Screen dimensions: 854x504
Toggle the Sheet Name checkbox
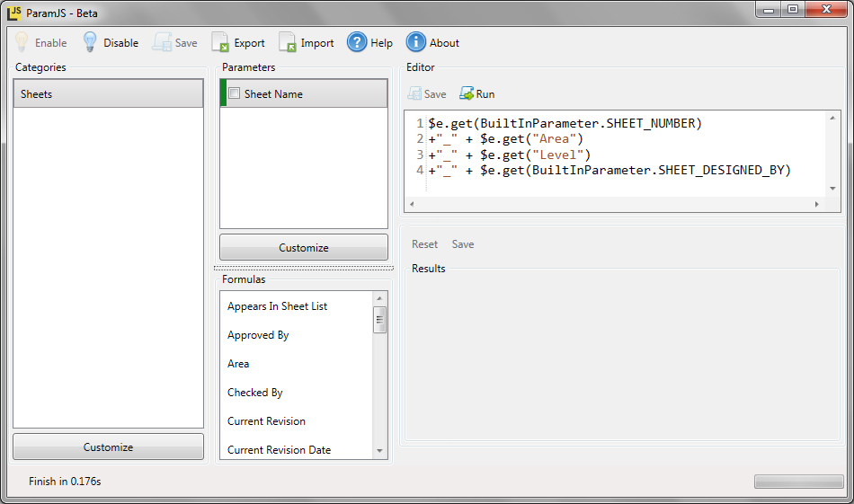(x=235, y=93)
